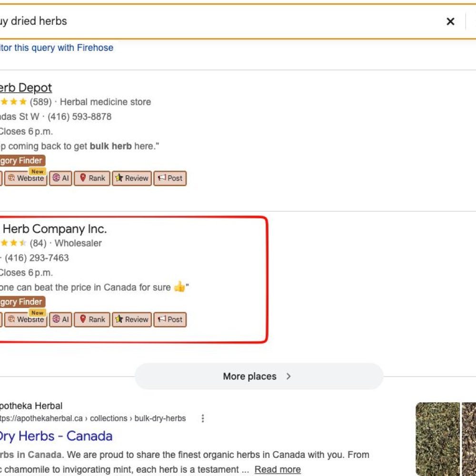Screen dimensions: 476x476
Task: Click Website button under Herb Depot
Action: point(26,178)
